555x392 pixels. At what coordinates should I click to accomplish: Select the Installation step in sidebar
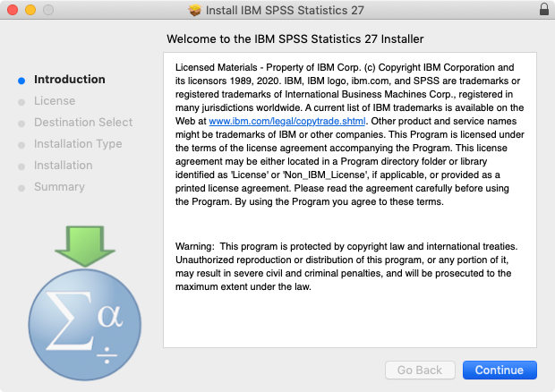pyautogui.click(x=63, y=166)
